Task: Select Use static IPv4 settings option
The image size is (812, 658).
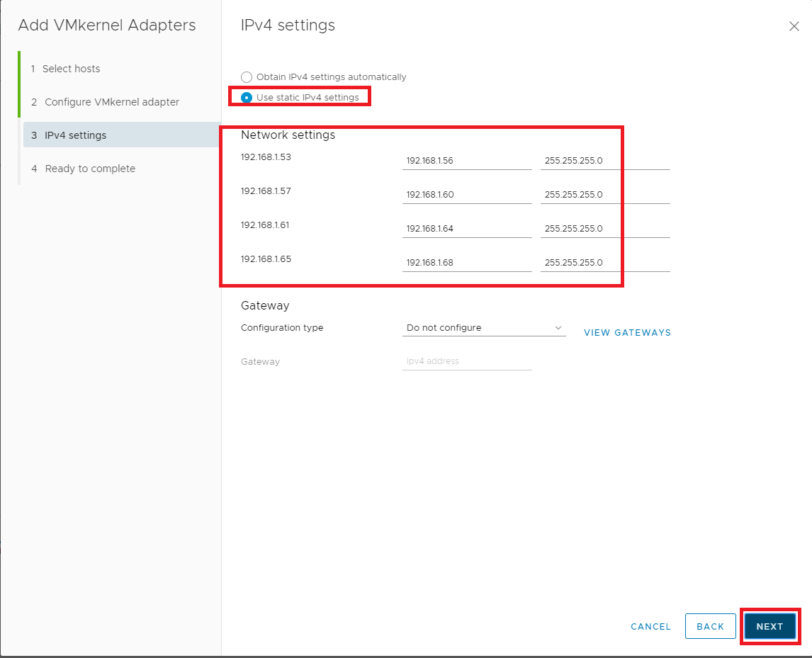Action: click(x=247, y=97)
